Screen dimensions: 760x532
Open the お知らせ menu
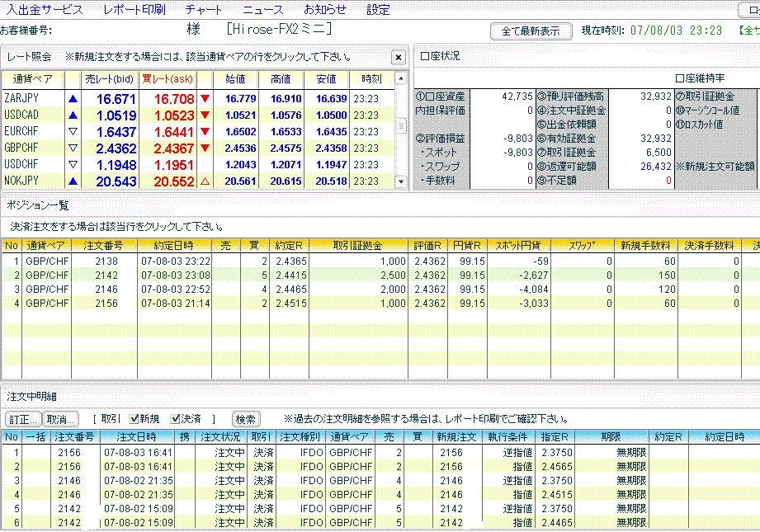pyautogui.click(x=325, y=9)
